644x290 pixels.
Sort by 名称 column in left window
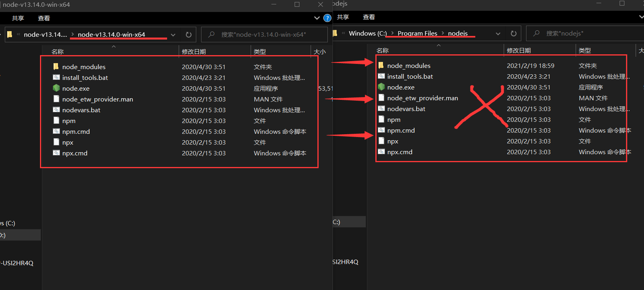[58, 52]
